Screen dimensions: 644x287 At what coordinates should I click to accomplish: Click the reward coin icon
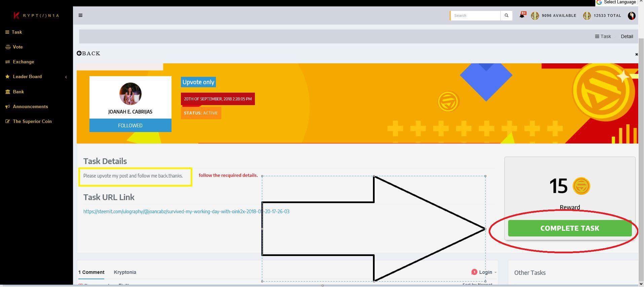pos(581,186)
